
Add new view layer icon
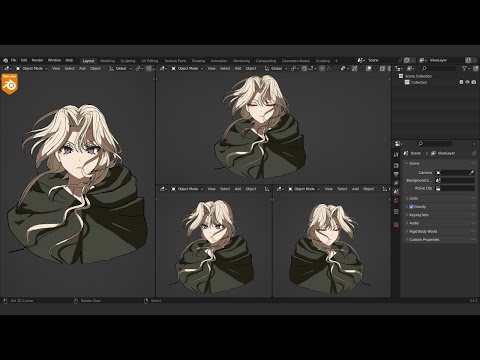coord(468,60)
